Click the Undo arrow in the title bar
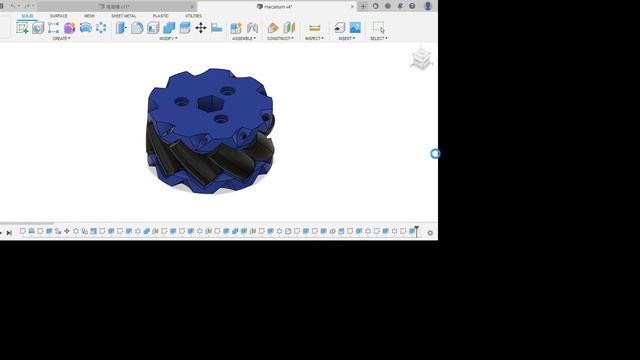This screenshot has height=360, width=640. click(13, 6)
